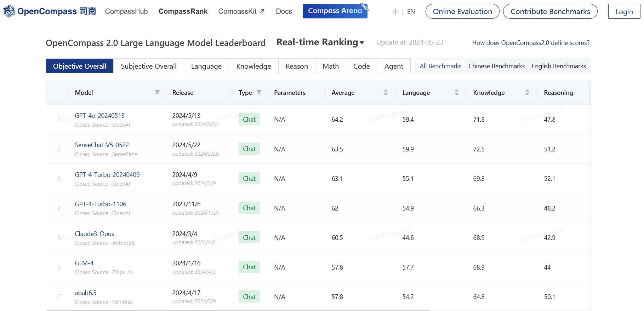The image size is (644, 311).
Task: Open CompassKit external link
Action: point(241,11)
